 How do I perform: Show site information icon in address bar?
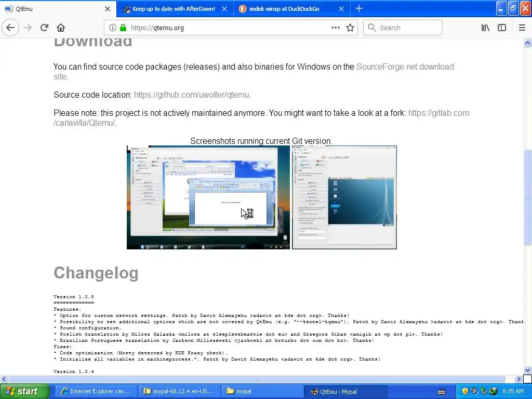[x=113, y=28]
